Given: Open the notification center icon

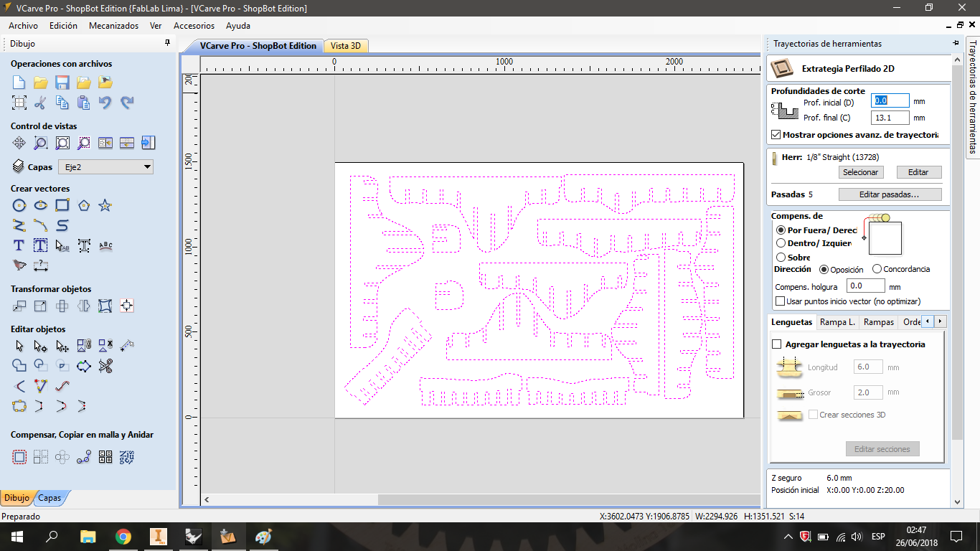Looking at the screenshot, I should coord(956,536).
